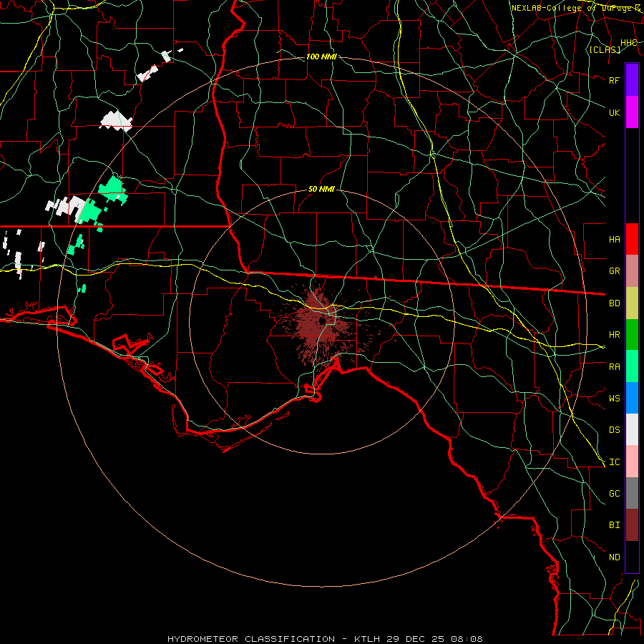Viewport: 644px width, 644px height.
Task: Click the HR dark green legend swatch
Action: (x=632, y=334)
